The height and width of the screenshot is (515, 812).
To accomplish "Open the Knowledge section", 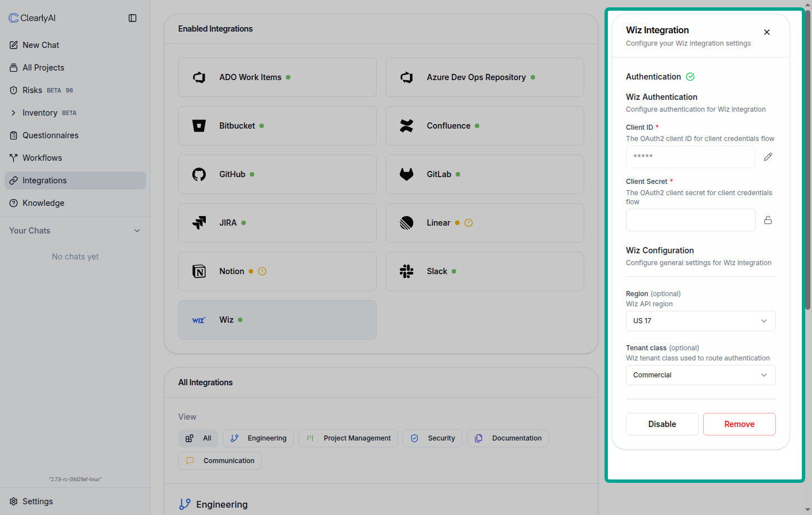I will tap(75, 203).
